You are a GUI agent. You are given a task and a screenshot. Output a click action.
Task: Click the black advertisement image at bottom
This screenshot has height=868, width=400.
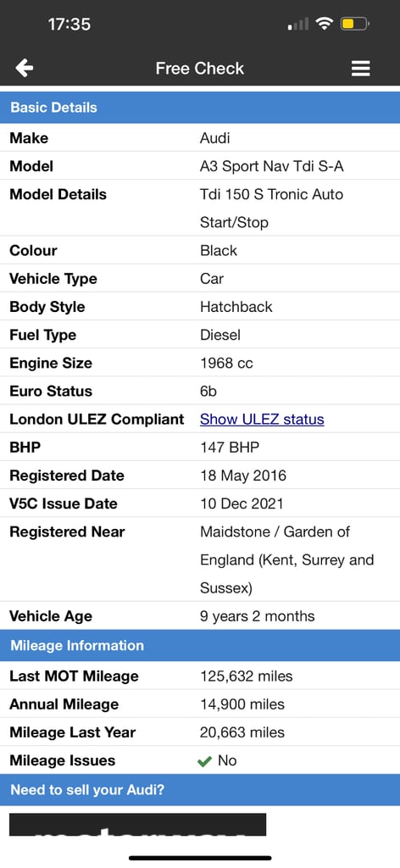tap(138, 824)
